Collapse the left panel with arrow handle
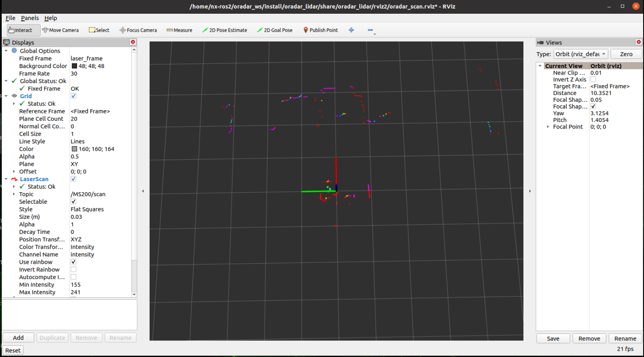This screenshot has height=357, width=644. click(x=143, y=191)
